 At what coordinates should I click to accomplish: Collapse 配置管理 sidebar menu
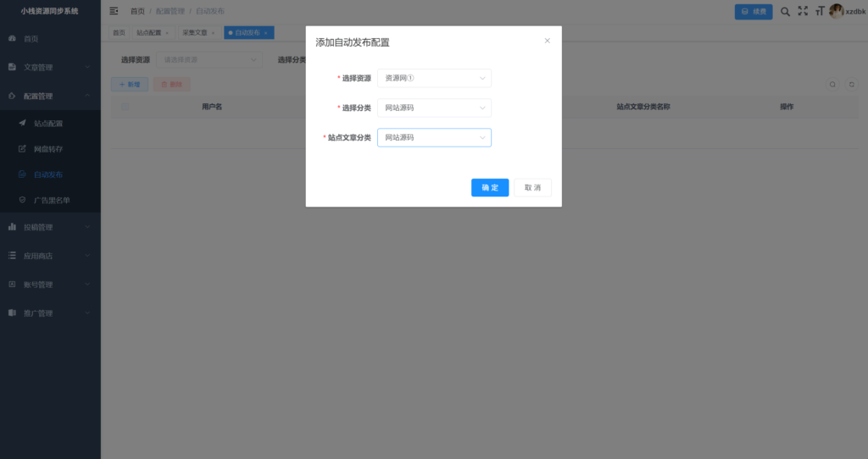click(x=50, y=97)
